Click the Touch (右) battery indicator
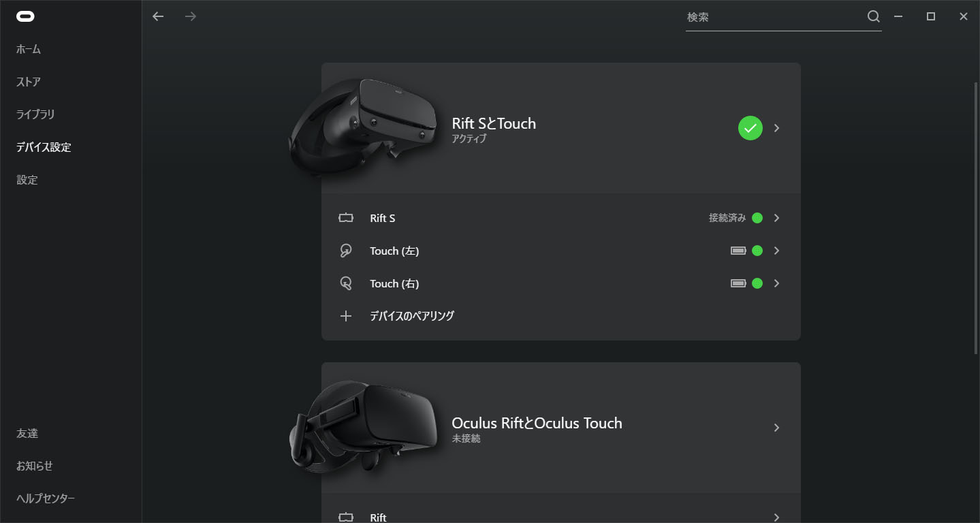Screen dimensions: 980x523 coord(738,283)
